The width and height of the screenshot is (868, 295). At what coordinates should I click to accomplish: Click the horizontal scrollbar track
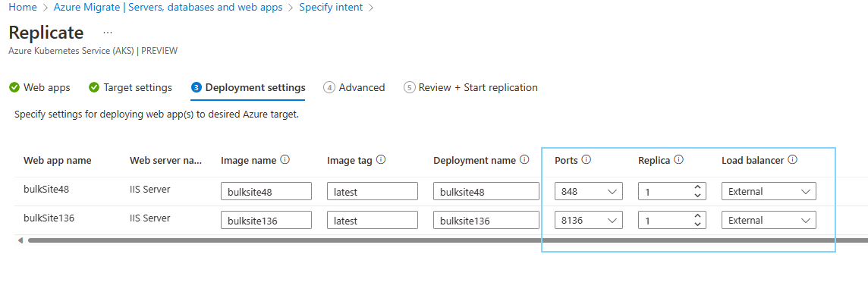(448, 240)
